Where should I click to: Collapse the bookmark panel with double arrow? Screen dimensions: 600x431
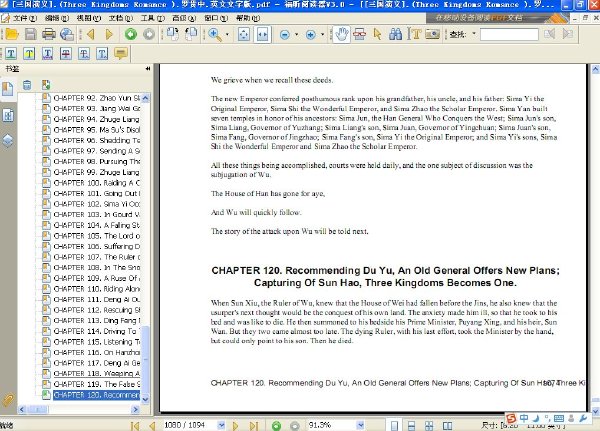tap(148, 69)
